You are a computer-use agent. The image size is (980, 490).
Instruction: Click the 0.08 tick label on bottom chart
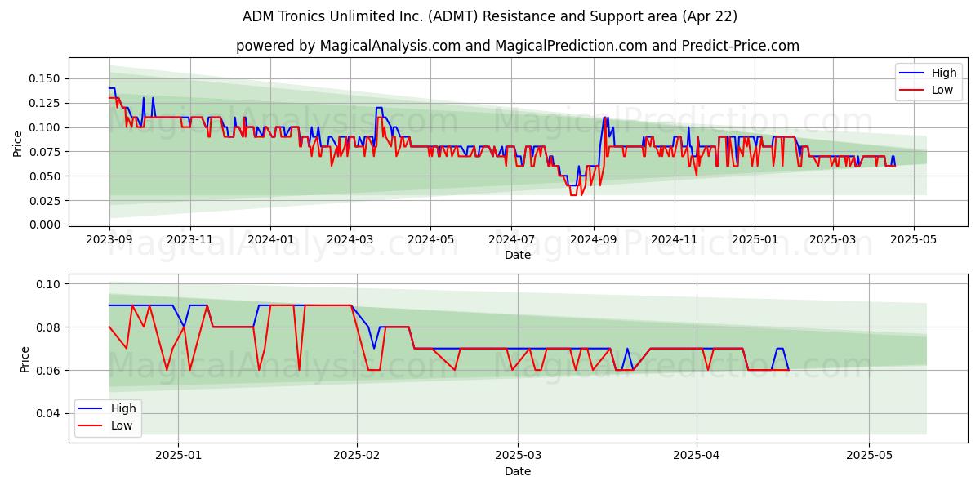pos(47,327)
